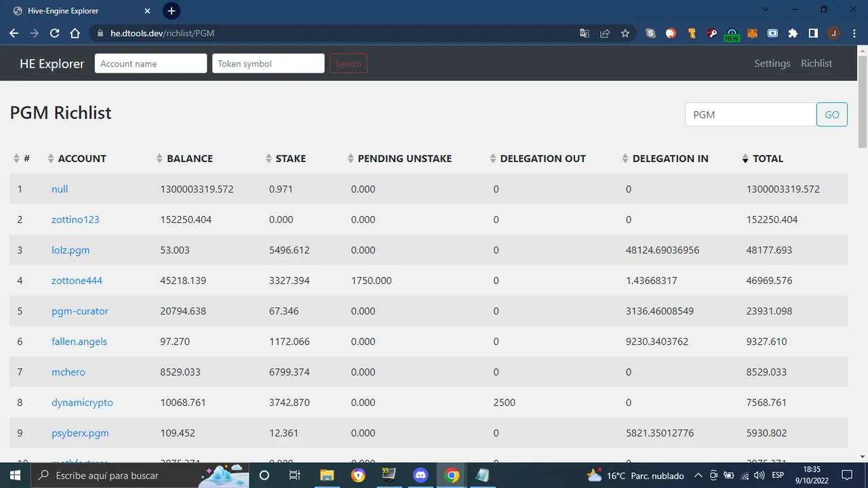Click the MetaMask fox extension icon
Image resolution: width=868 pixels, height=488 pixels.
(x=752, y=33)
